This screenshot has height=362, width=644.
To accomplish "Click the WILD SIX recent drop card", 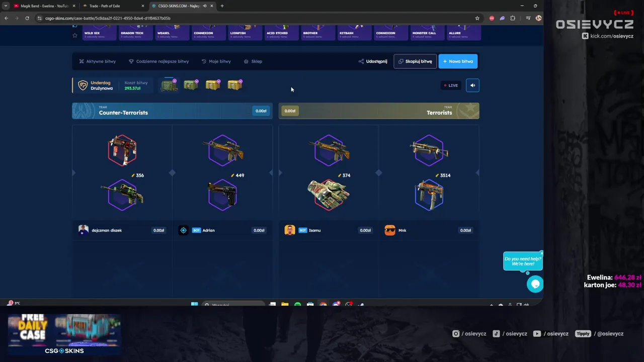I will point(99,33).
